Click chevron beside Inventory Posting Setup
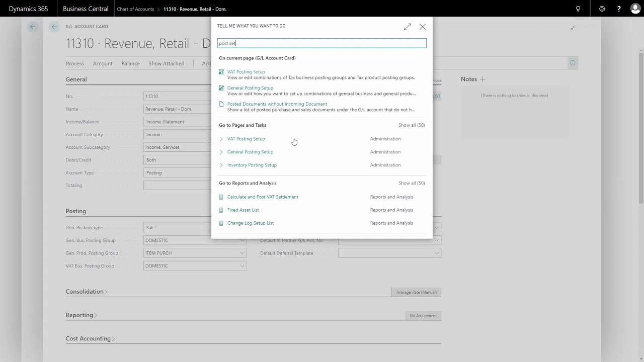Screen dimensions: 644x362 (x=221, y=165)
